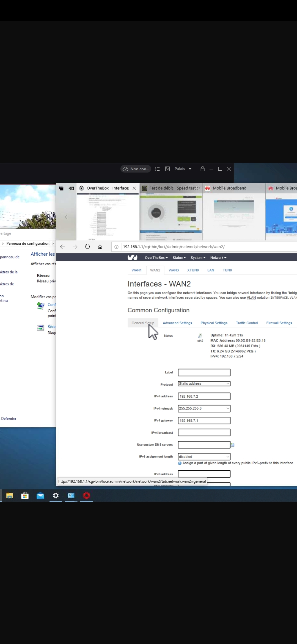Click the IPv4 gateway input field
The height and width of the screenshot is (644, 297).
[x=204, y=421]
